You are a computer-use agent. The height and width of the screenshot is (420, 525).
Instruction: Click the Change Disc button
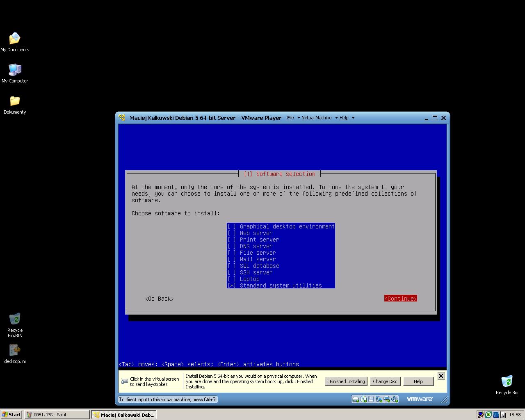click(385, 381)
